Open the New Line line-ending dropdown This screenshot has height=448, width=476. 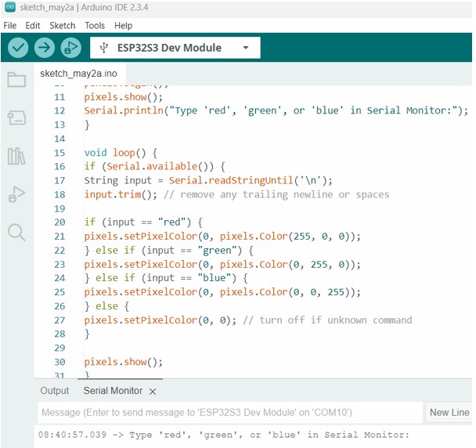point(449,413)
